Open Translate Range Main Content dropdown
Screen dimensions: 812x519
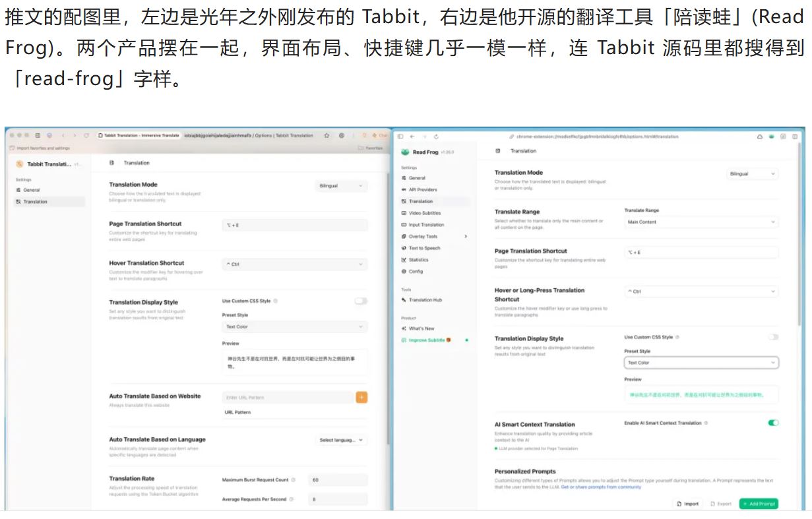point(701,222)
